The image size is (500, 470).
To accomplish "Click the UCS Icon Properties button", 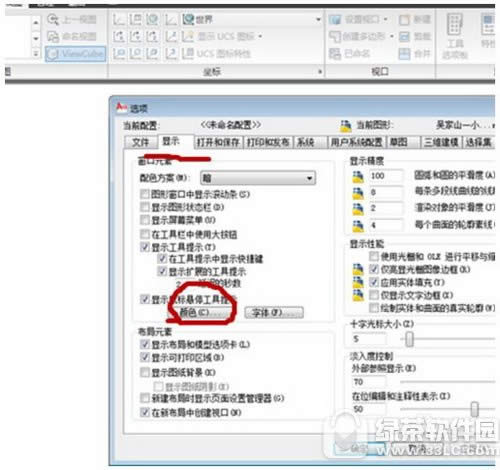I will [217, 54].
